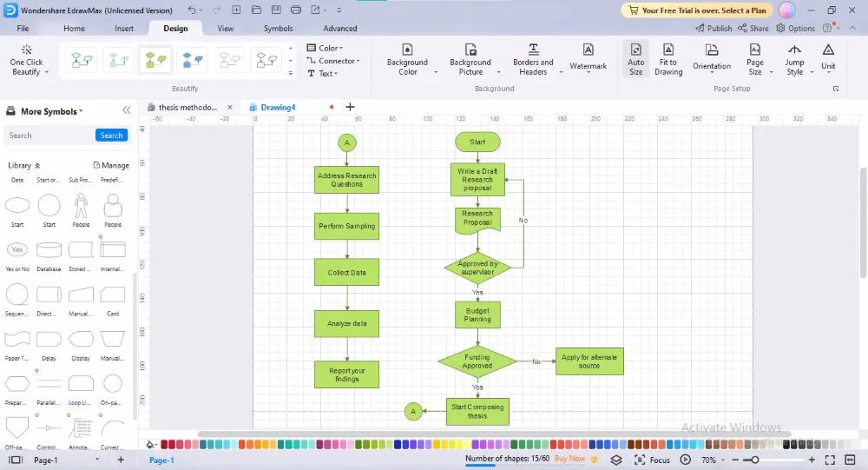This screenshot has height=470, width=868.
Task: Click Manage in the Library header
Action: pyautogui.click(x=111, y=165)
